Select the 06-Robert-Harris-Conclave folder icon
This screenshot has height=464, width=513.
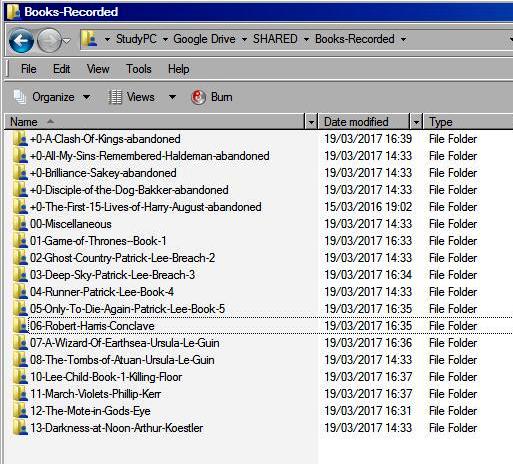point(20,326)
